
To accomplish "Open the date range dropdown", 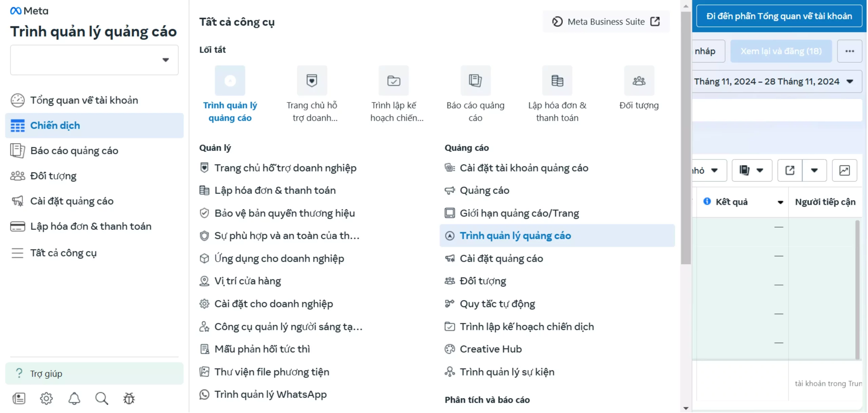I will [x=776, y=81].
